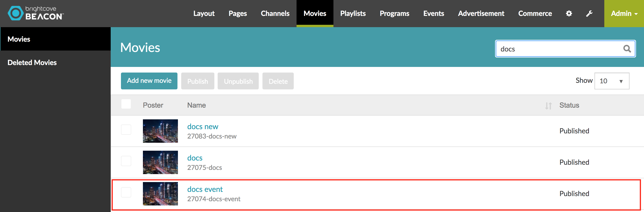Sort by Name using sort arrows icon
Image resolution: width=644 pixels, height=212 pixels.
point(548,106)
